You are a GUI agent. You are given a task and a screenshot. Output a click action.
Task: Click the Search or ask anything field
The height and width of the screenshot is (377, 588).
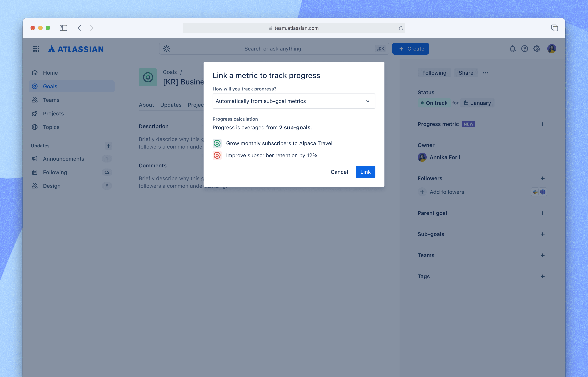tap(274, 49)
